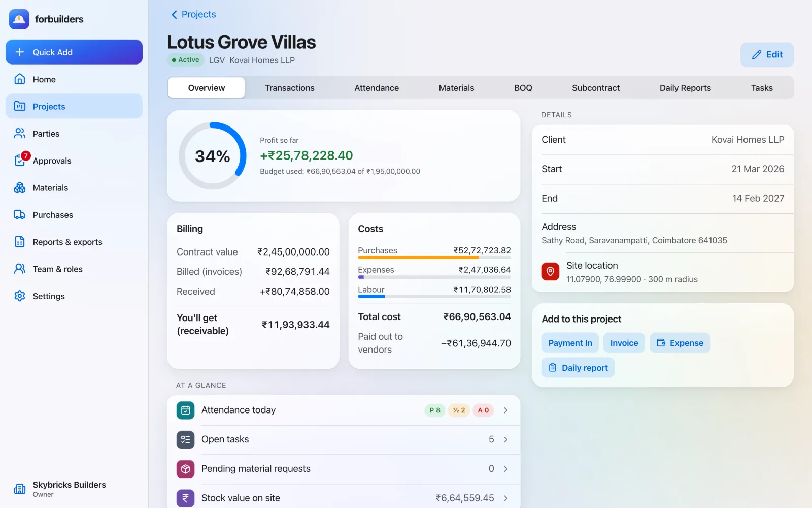Open Home in the sidebar
The width and height of the screenshot is (812, 508).
[74, 79]
